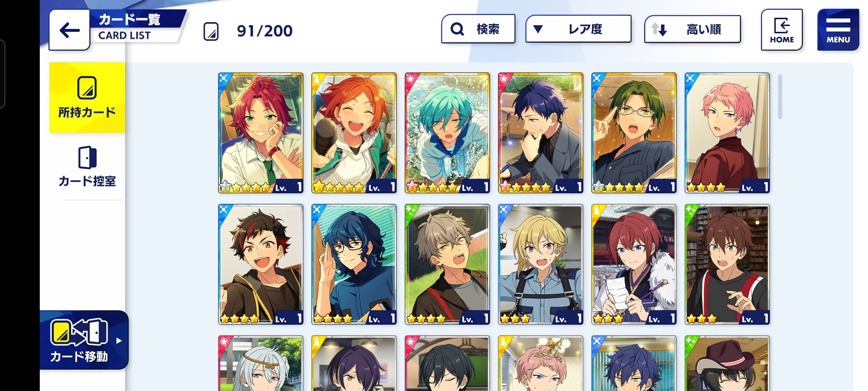Select the green-haired glasses character card
The image size is (868, 391).
634,133
